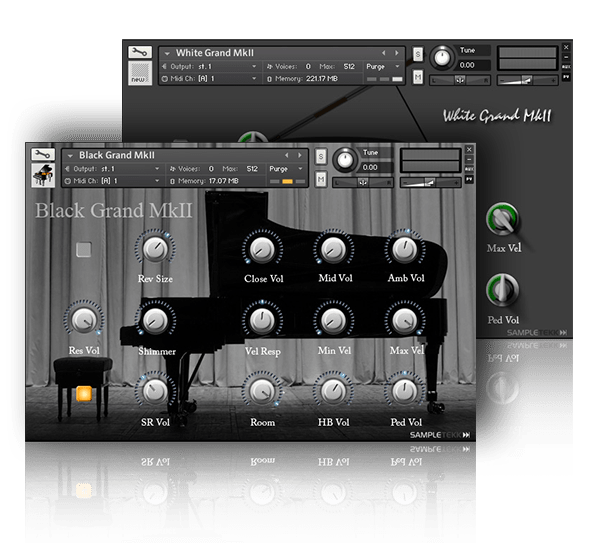This screenshot has height=543, width=600.
Task: Click the purge status indicator in Black Grand MkII
Action: point(287,181)
